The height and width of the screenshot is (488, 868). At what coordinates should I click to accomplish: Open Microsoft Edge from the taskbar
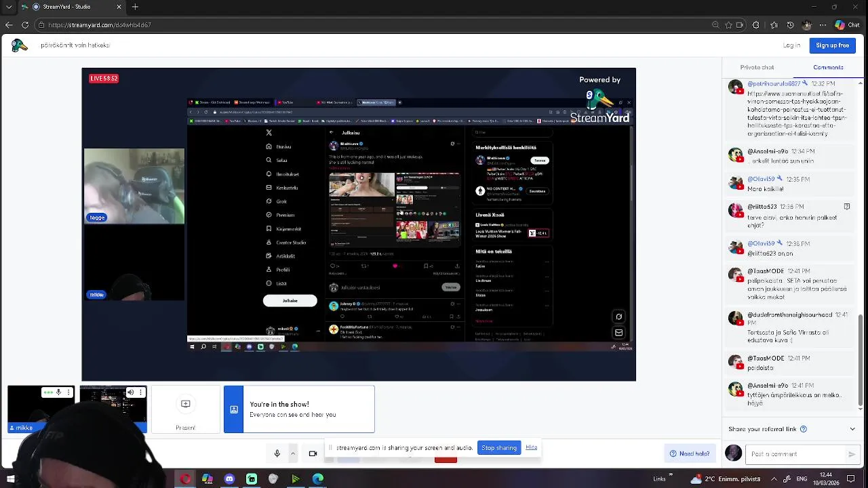click(x=317, y=479)
